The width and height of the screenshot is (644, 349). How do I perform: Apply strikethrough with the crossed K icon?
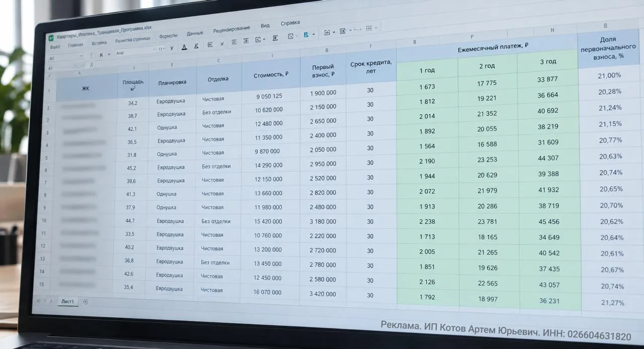click(x=196, y=46)
